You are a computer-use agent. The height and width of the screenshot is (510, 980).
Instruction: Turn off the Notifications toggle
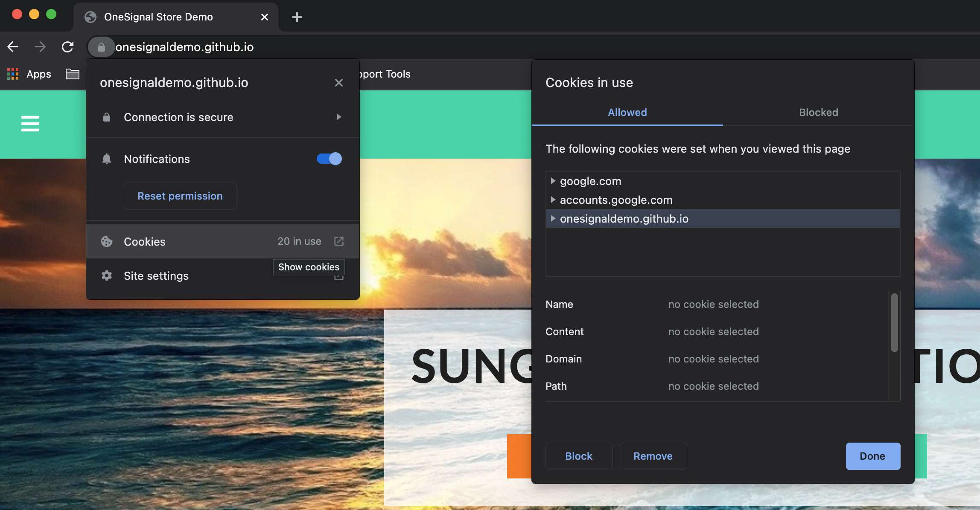point(329,159)
